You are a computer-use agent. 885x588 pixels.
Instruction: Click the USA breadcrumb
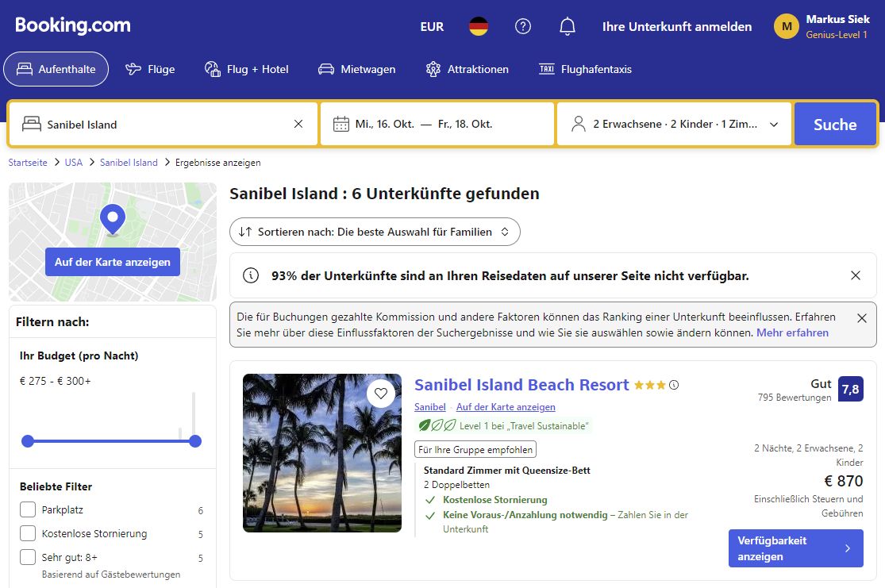73,163
